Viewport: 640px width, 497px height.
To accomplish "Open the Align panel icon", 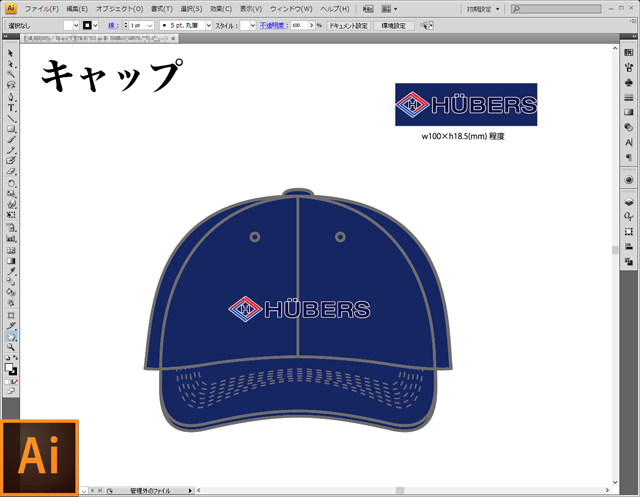I will pos(629,246).
